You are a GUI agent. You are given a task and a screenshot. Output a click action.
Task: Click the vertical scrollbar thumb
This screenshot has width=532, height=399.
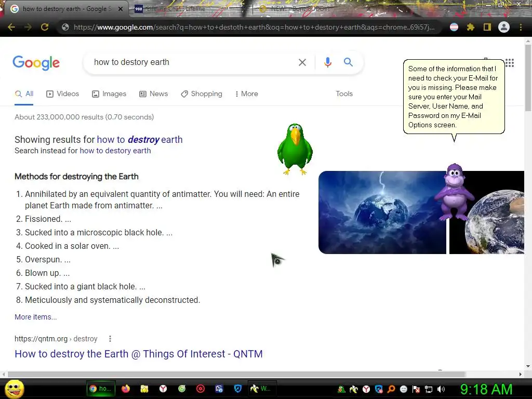click(x=528, y=77)
